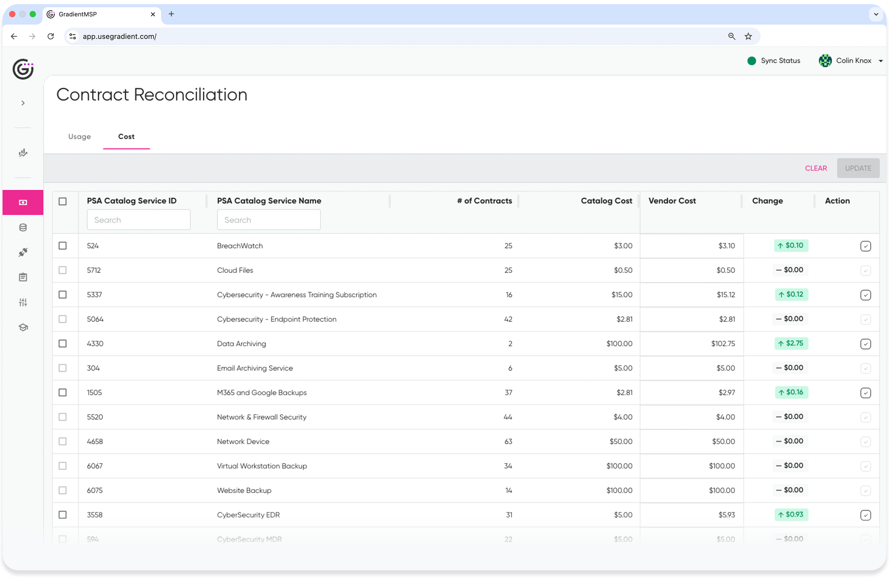Switch to the Usage tab
The height and width of the screenshot is (588, 889).
pos(79,137)
